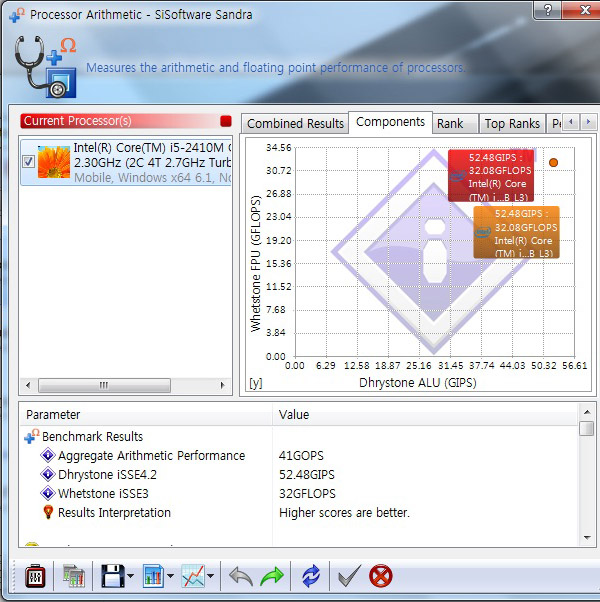Click the Higher scores are better text
Image resolution: width=600 pixels, height=602 pixels.
344,513
